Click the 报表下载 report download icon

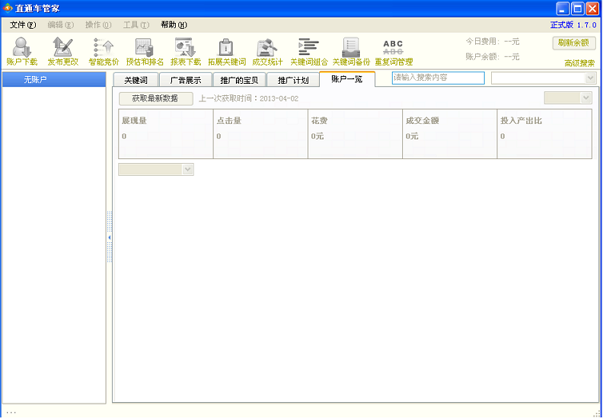pyautogui.click(x=186, y=51)
